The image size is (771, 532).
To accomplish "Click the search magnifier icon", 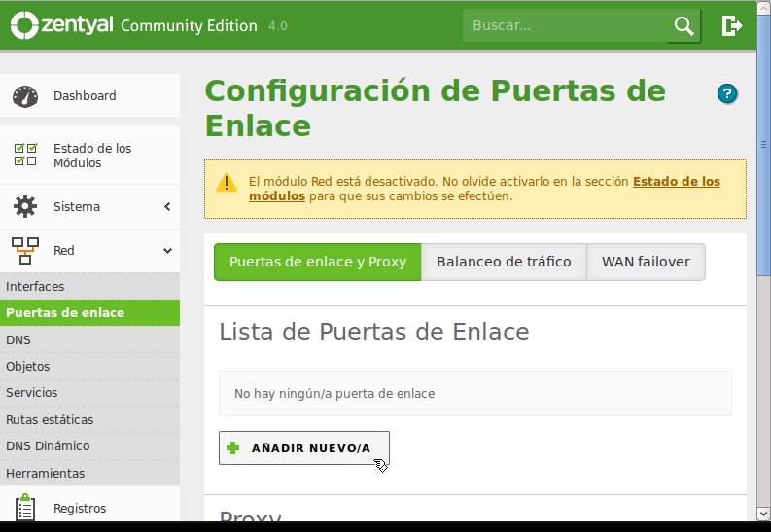I will [x=683, y=25].
